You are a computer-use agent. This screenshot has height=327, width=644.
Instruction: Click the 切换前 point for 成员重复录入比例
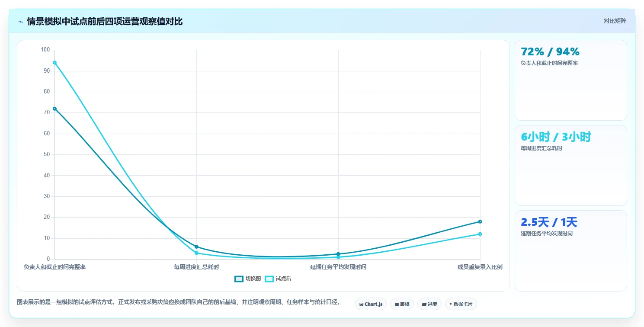[x=480, y=221]
